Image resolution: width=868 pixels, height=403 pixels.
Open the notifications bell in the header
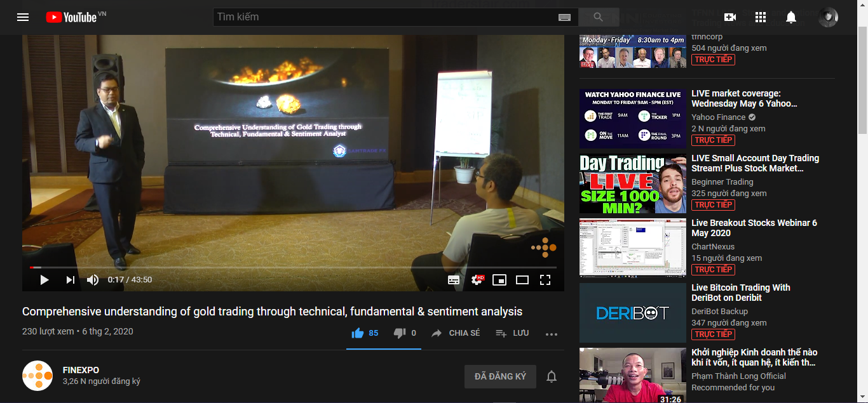791,17
